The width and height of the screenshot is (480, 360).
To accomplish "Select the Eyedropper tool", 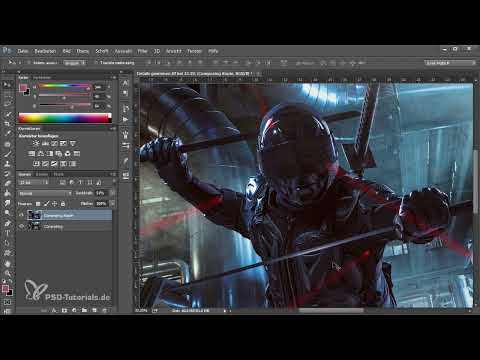I will (x=7, y=134).
